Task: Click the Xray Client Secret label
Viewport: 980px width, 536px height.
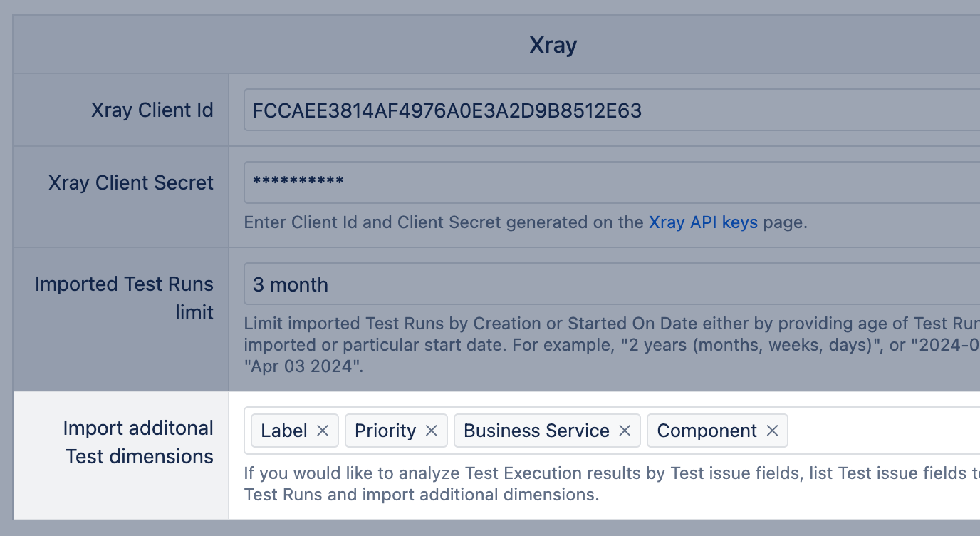Action: 131,182
